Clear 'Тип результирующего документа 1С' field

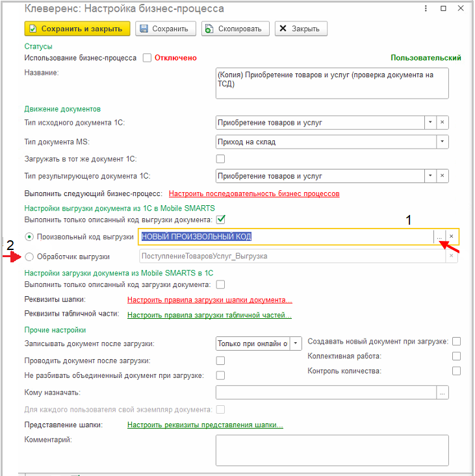click(443, 176)
